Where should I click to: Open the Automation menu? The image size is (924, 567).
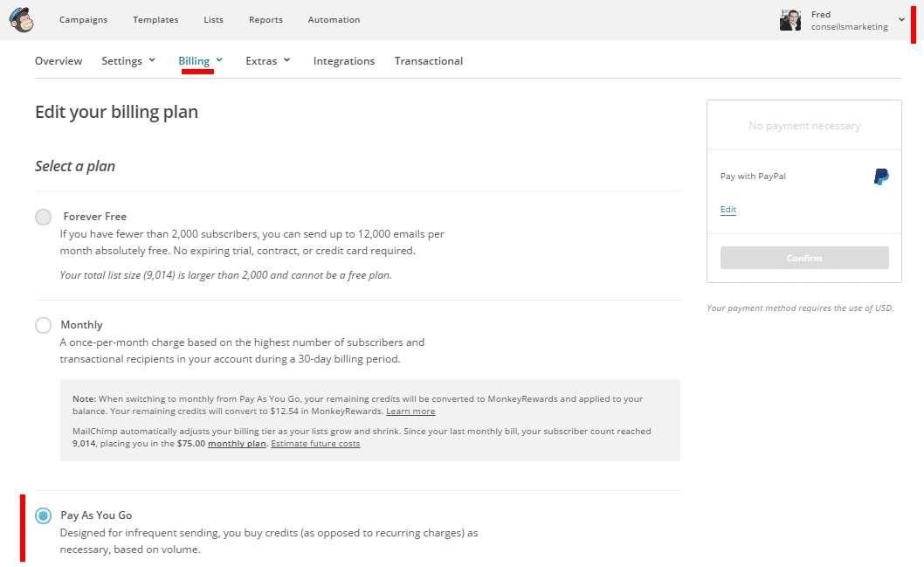coord(334,19)
